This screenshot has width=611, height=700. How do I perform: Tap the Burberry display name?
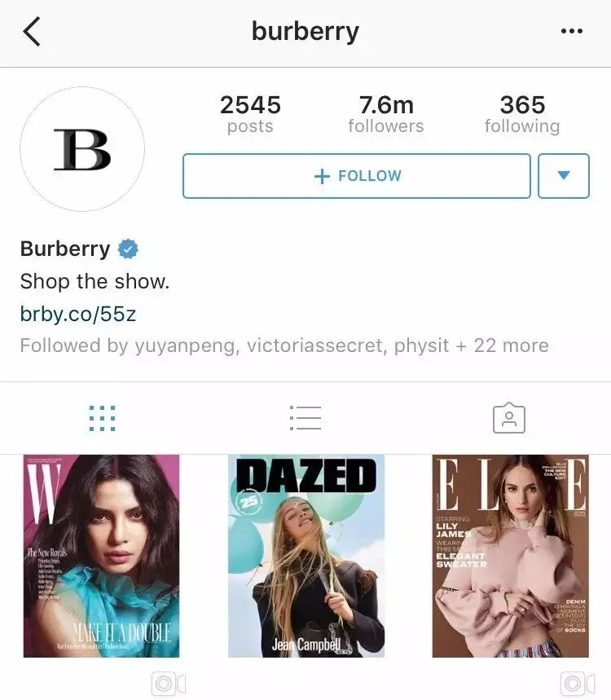65,249
